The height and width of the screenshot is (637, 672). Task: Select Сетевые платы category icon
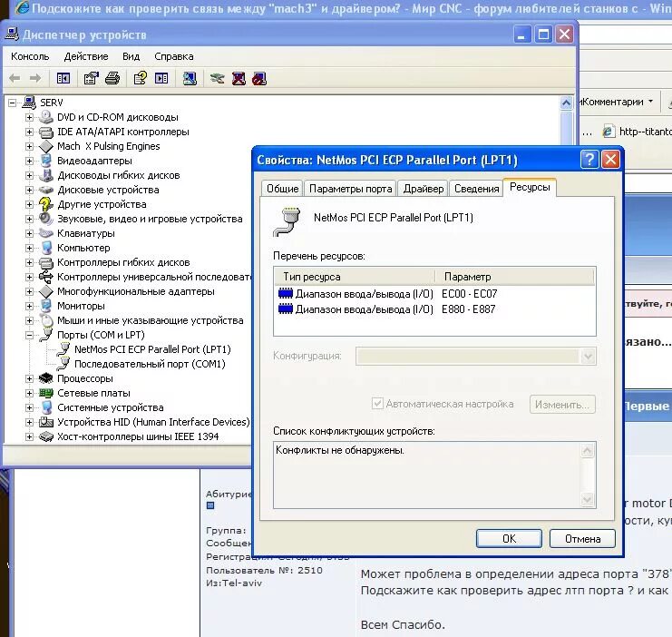pyautogui.click(x=46, y=393)
